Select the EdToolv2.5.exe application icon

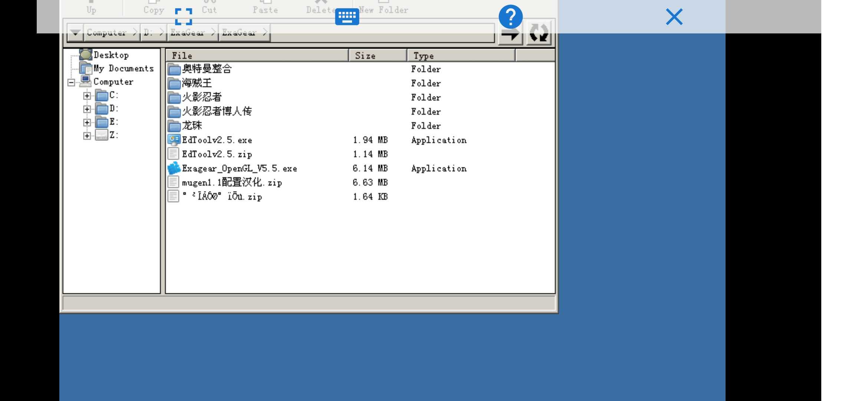coord(174,140)
